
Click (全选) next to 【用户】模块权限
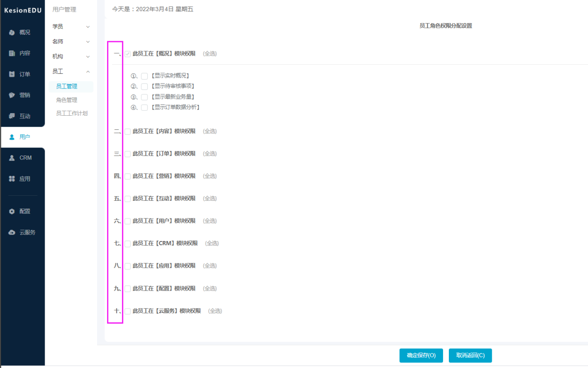(x=210, y=221)
